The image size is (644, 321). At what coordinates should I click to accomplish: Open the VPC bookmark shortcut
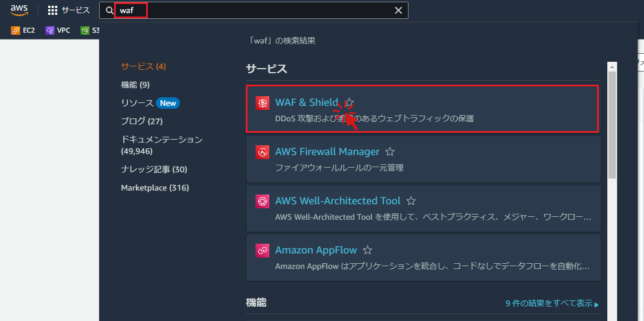58,30
